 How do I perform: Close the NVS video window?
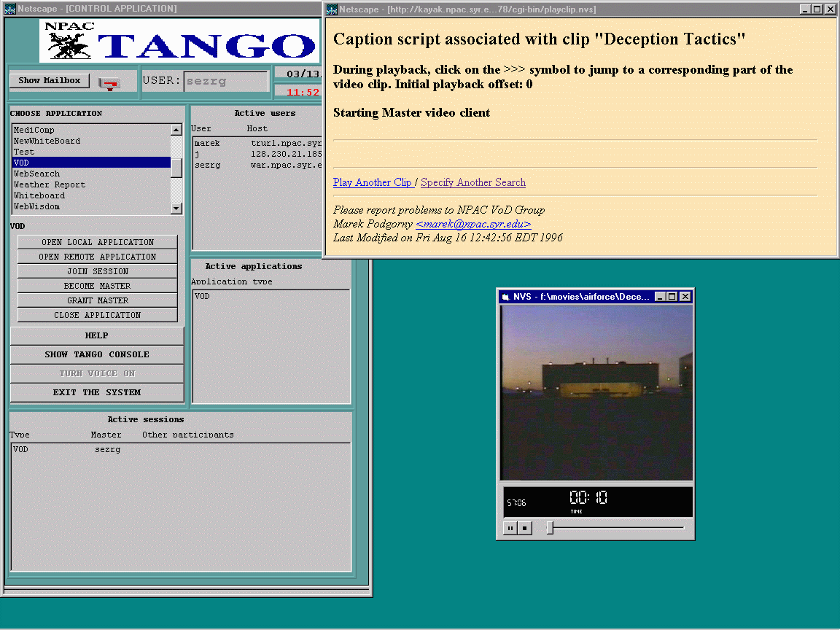tap(685, 297)
